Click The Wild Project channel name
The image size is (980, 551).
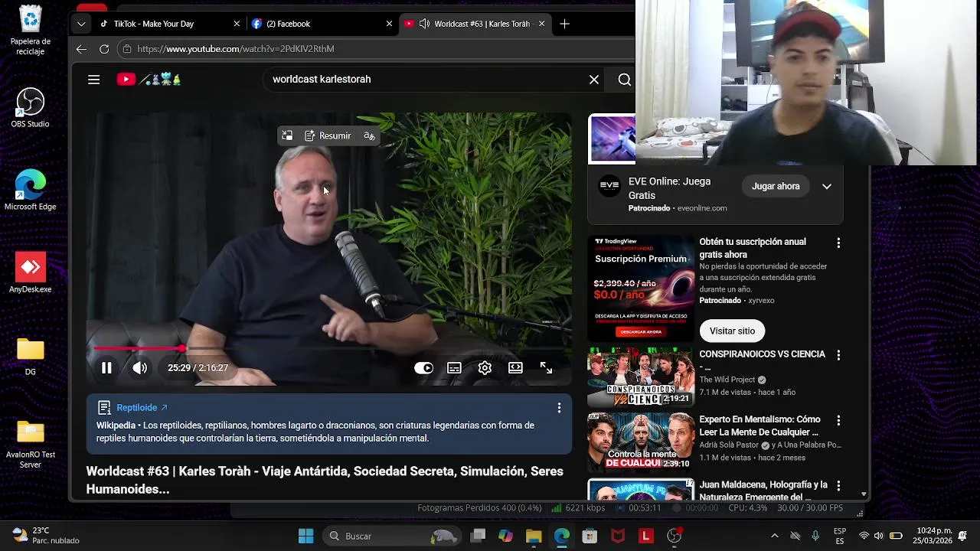(727, 380)
